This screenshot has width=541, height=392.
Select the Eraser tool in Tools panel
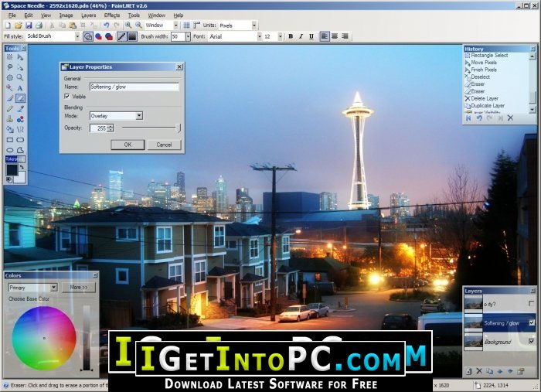(x=20, y=98)
